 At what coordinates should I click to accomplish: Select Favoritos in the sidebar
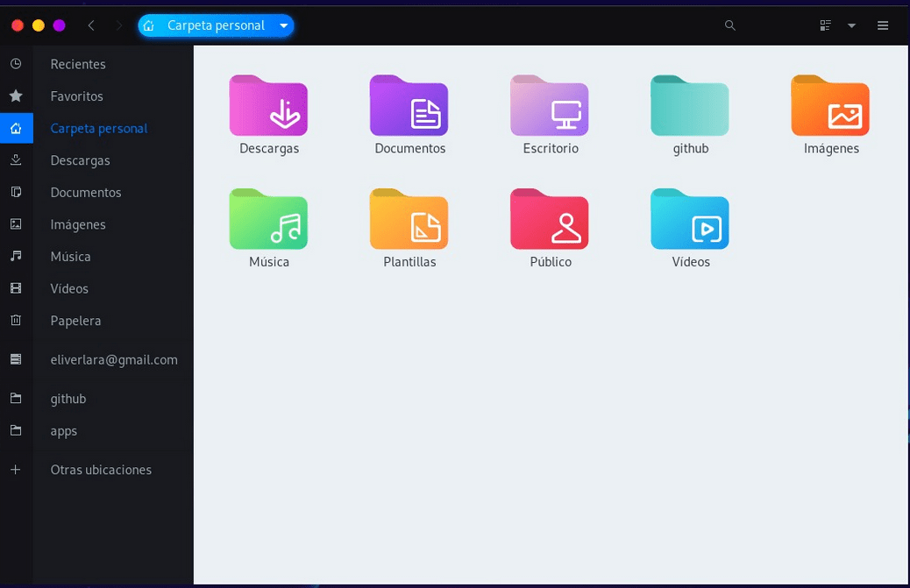(76, 96)
